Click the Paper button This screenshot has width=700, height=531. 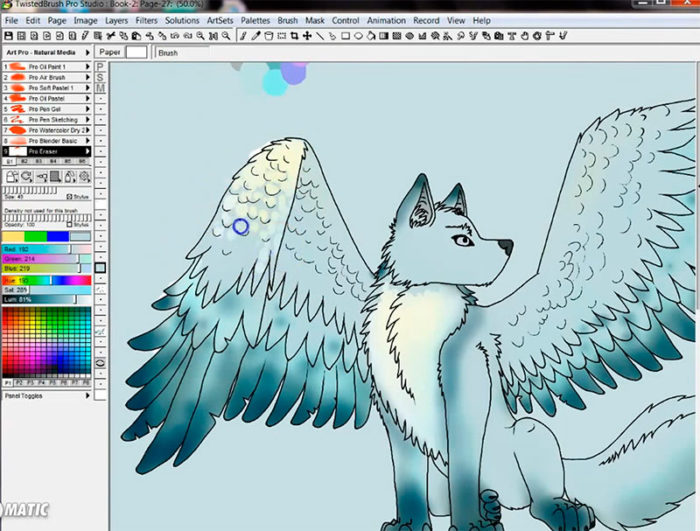pos(110,52)
